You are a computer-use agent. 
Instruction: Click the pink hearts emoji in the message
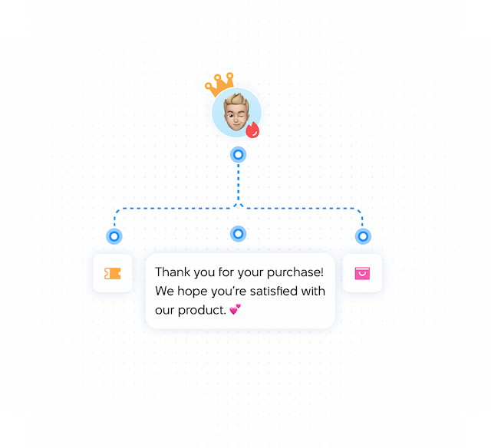click(x=236, y=309)
